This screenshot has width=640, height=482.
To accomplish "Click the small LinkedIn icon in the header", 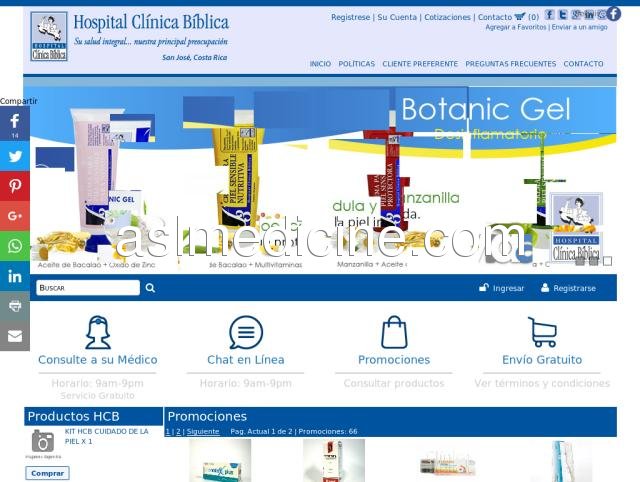I will click(589, 15).
